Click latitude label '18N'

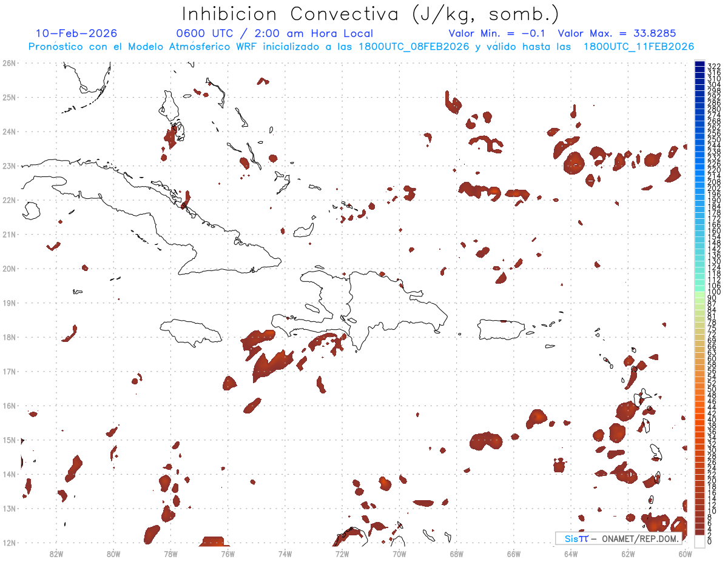click(x=8, y=337)
